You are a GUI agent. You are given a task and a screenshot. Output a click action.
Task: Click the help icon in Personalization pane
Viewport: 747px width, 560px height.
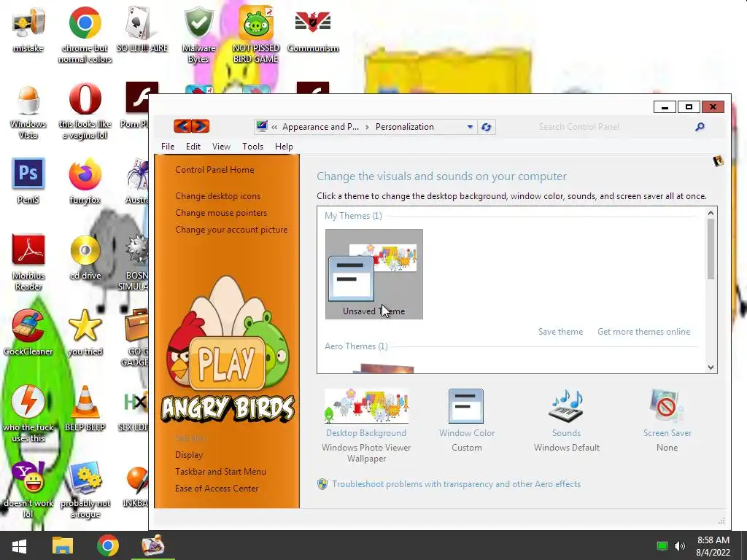[x=718, y=161]
